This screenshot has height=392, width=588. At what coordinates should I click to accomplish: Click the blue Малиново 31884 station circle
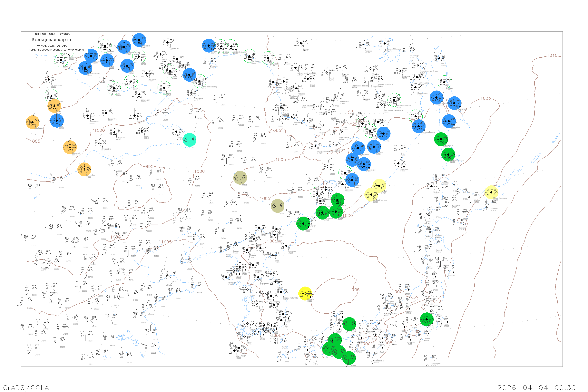pos(352,180)
